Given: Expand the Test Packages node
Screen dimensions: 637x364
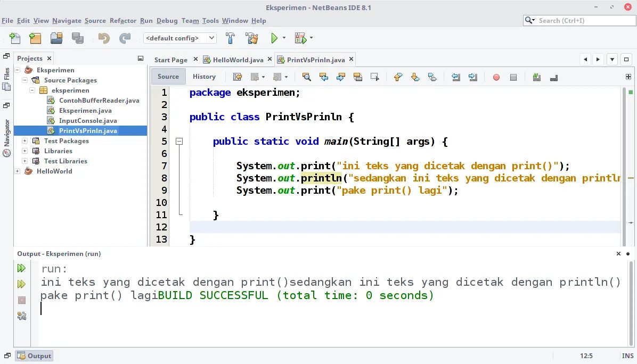Looking at the screenshot, I should 25,141.
